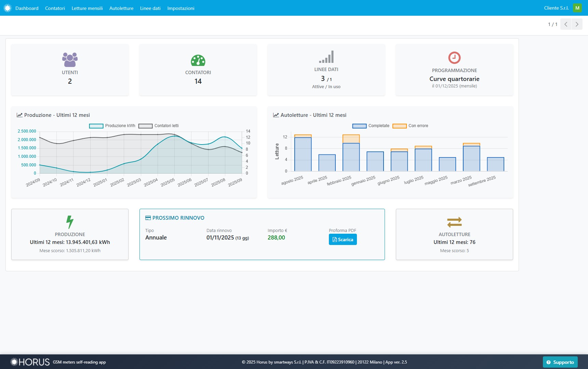Screen dimensions: 588x369
Task: Download the proforma PDF with Scarica
Action: pos(343,240)
